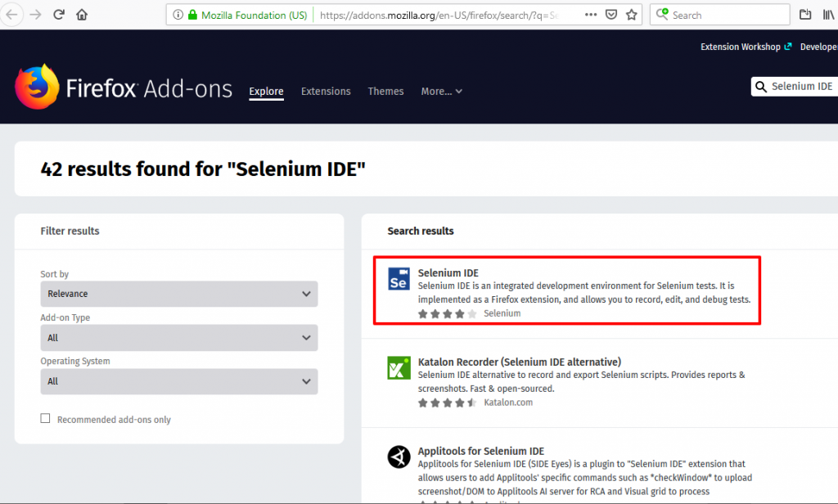Click the Firefox logo in header
The height and width of the screenshot is (504, 838).
tap(38, 88)
